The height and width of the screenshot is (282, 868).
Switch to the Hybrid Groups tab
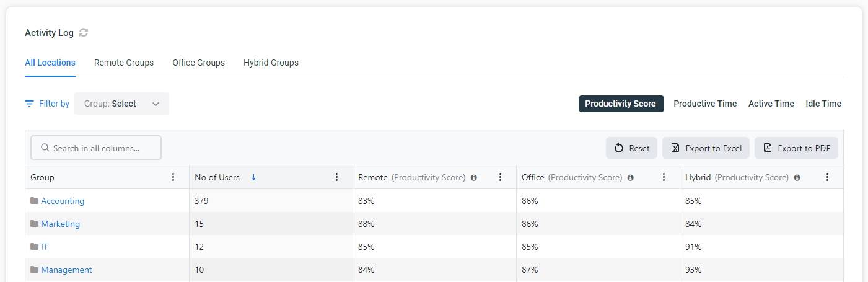271,63
